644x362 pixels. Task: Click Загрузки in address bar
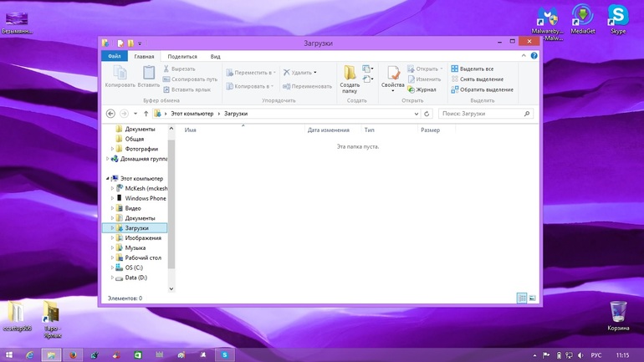[236, 114]
